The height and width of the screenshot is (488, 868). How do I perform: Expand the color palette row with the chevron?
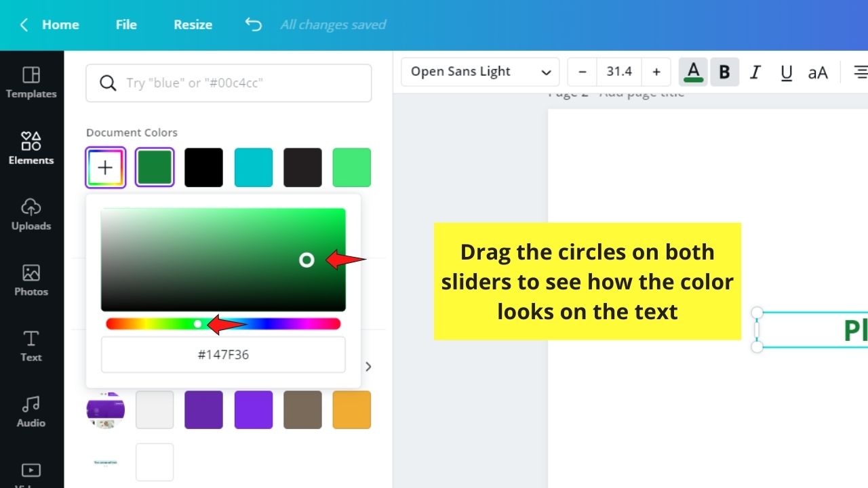(x=368, y=366)
